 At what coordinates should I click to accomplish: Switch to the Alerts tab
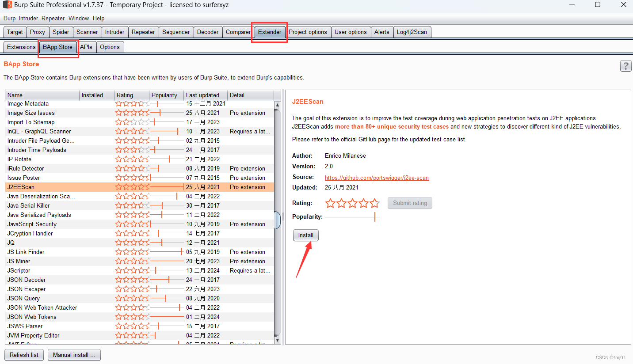coord(382,32)
